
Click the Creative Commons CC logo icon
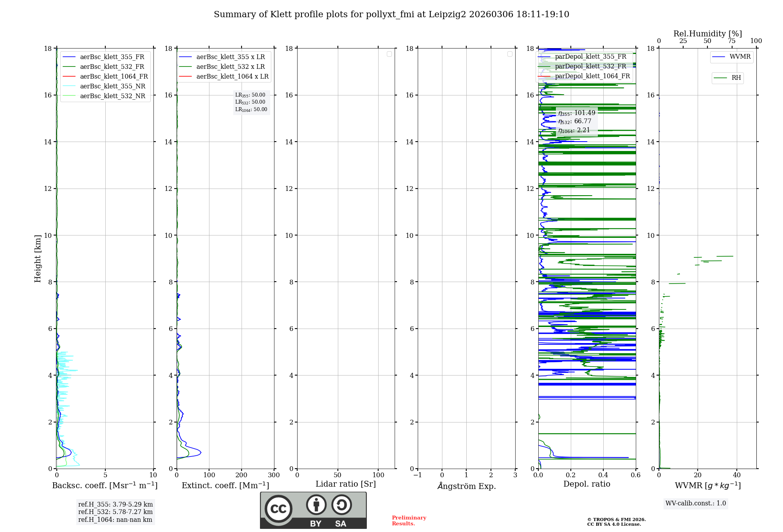click(278, 509)
